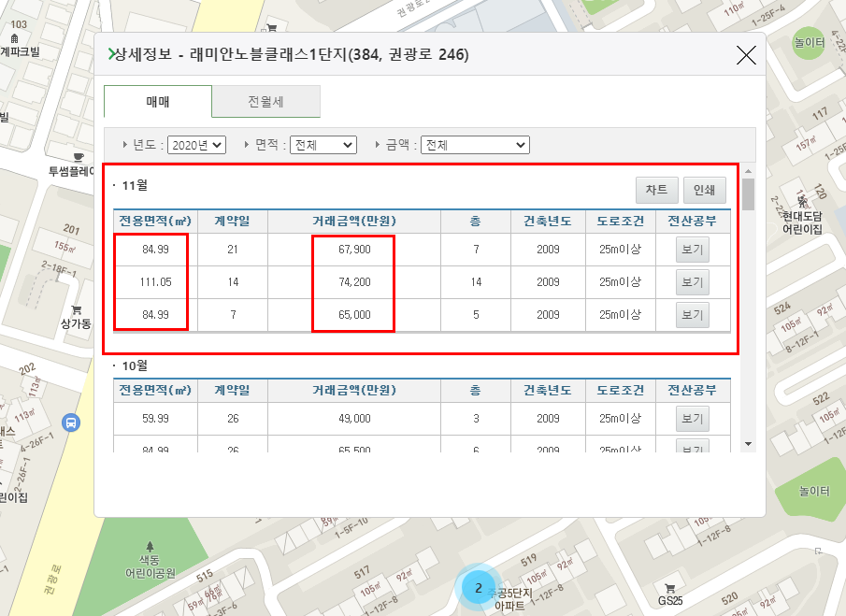Switch to the 전월세 tab
846x616 pixels.
[266, 101]
